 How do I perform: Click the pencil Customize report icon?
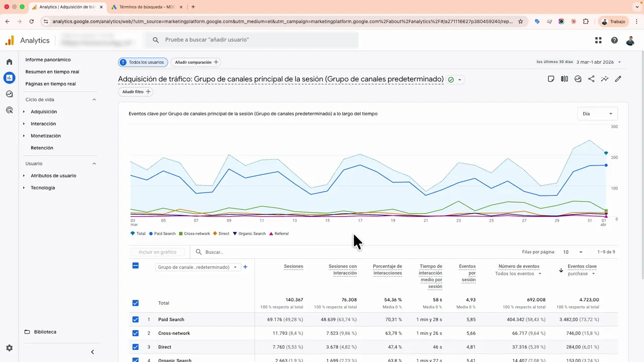(x=618, y=79)
